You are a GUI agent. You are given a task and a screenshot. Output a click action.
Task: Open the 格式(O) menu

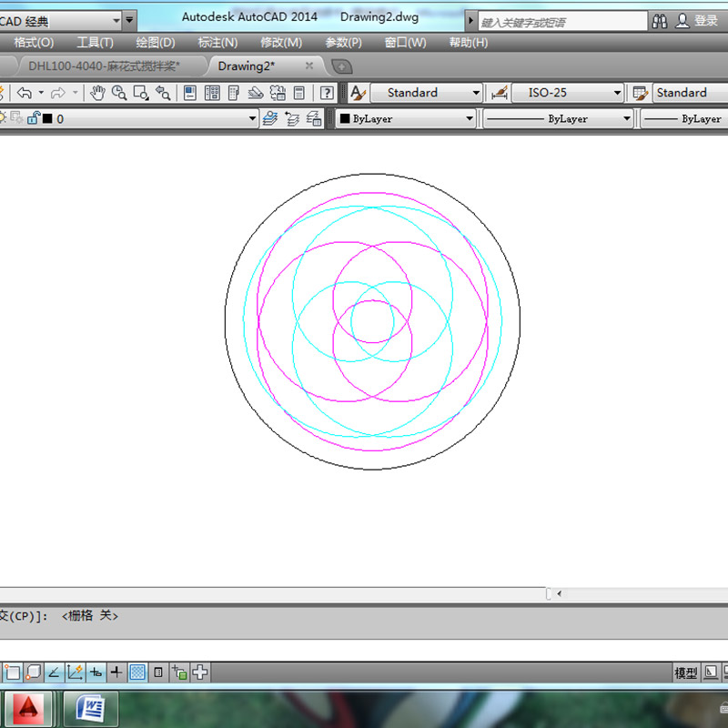point(34,43)
